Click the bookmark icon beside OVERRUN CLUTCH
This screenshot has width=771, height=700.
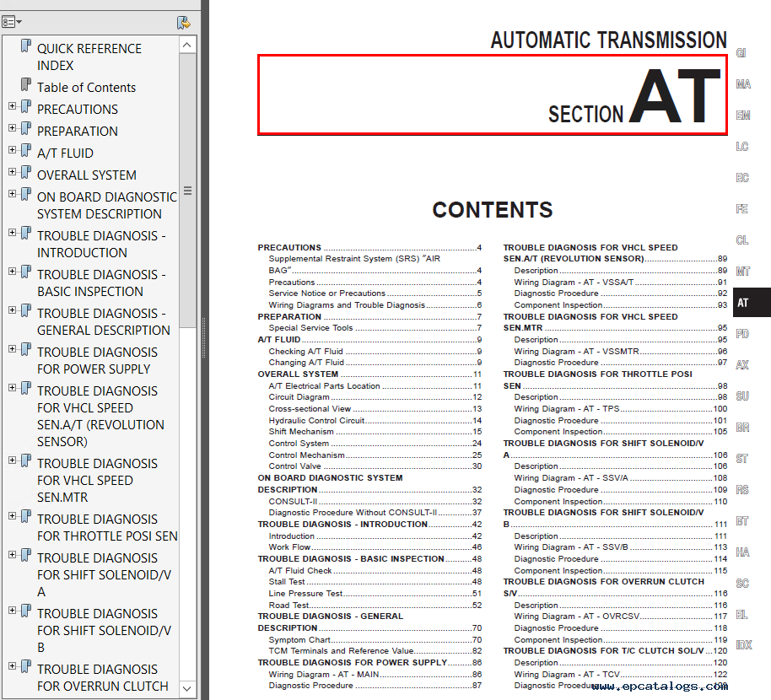26,667
